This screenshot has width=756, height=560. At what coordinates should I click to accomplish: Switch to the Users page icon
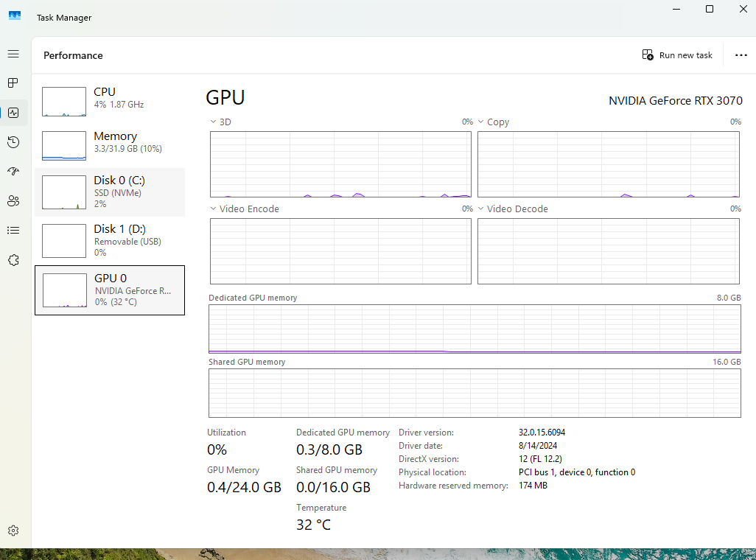coord(13,201)
